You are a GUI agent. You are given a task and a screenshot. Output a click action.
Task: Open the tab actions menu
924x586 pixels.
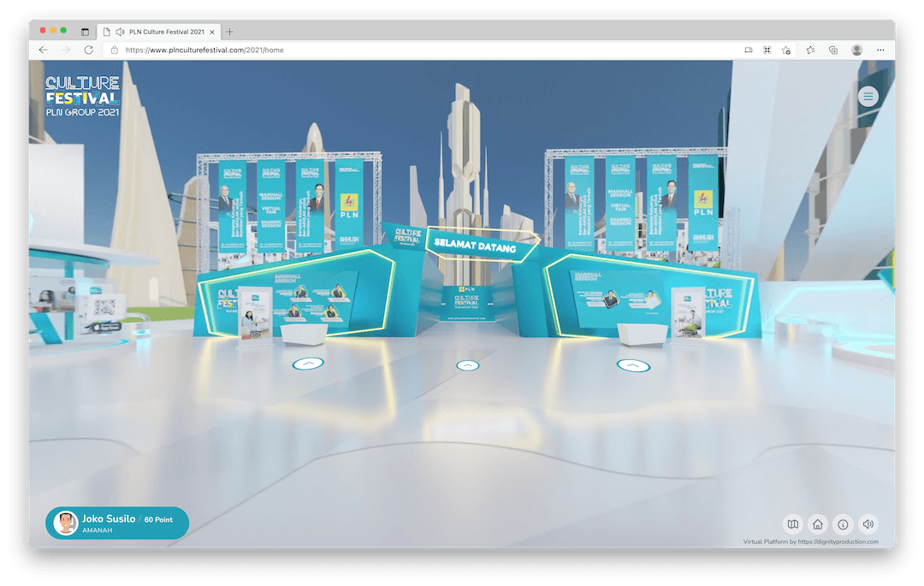[85, 32]
